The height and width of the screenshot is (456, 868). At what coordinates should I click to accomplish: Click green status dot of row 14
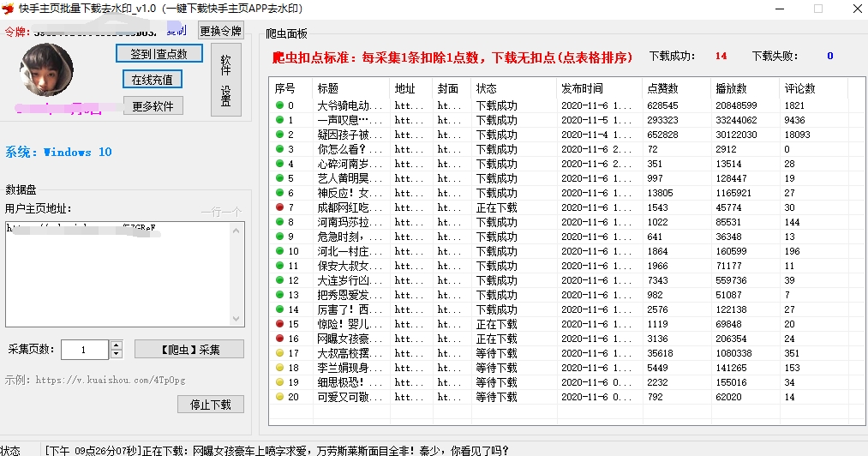[x=279, y=309]
